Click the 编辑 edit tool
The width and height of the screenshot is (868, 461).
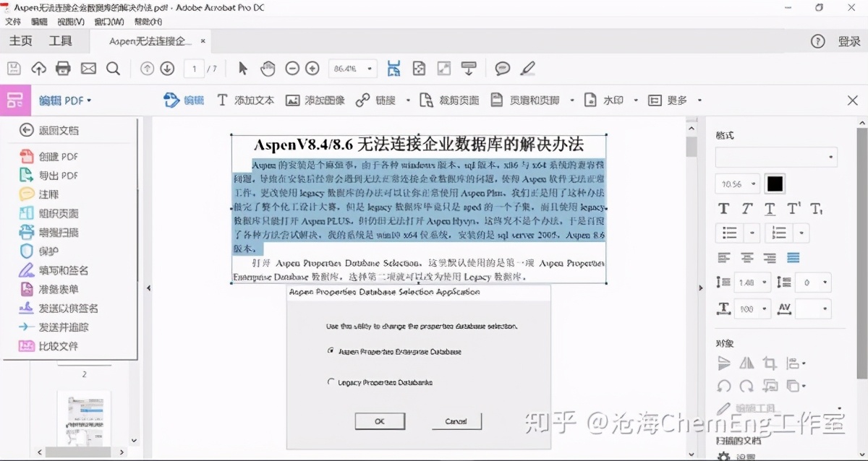[184, 100]
